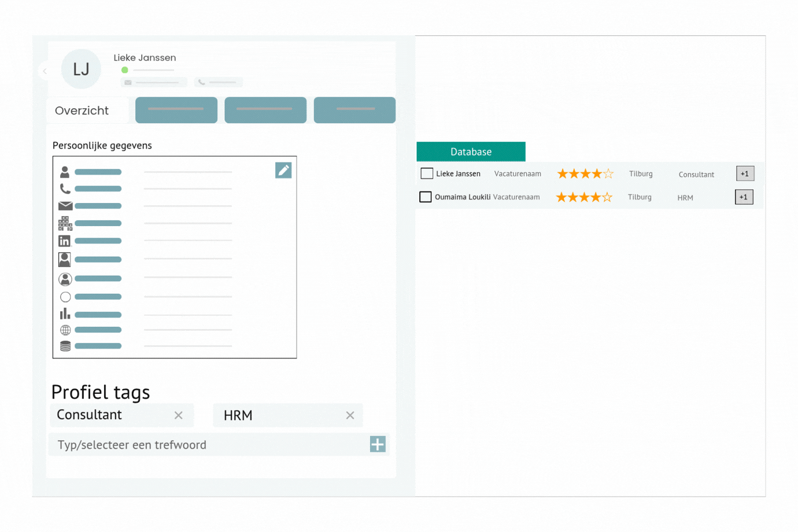This screenshot has height=532, width=798.
Task: Remove the HRM profile tag
Action: (350, 415)
